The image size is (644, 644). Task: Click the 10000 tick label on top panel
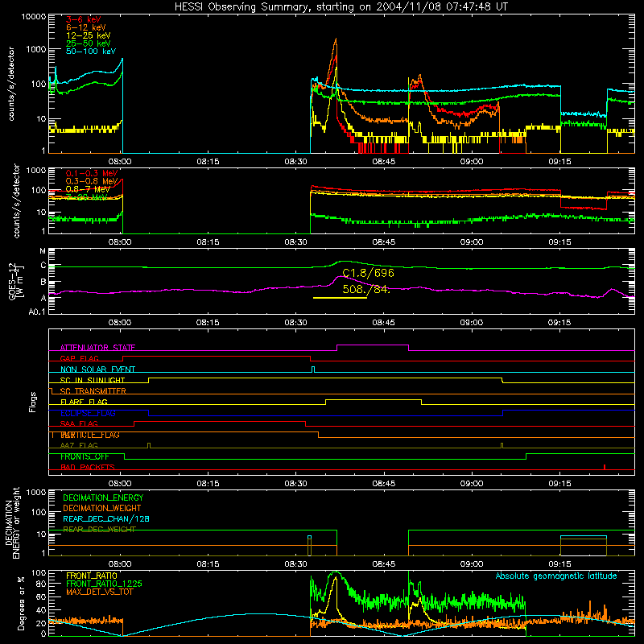[x=34, y=16]
